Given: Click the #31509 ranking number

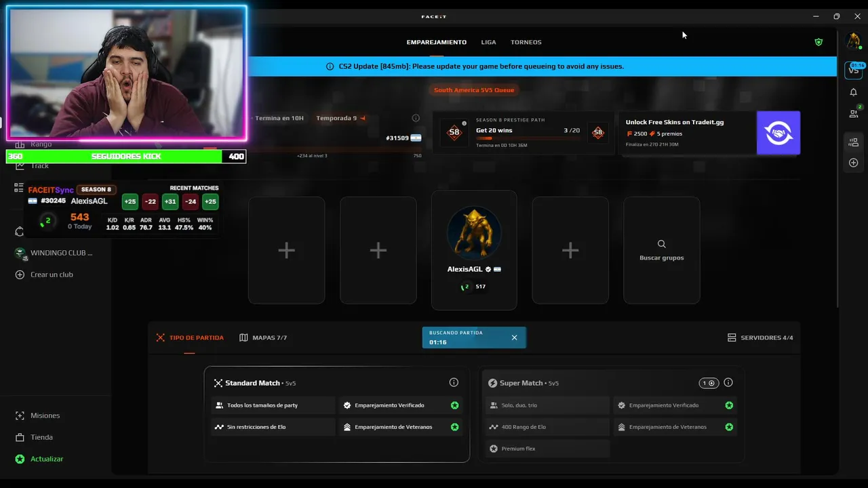Looking at the screenshot, I should (397, 138).
